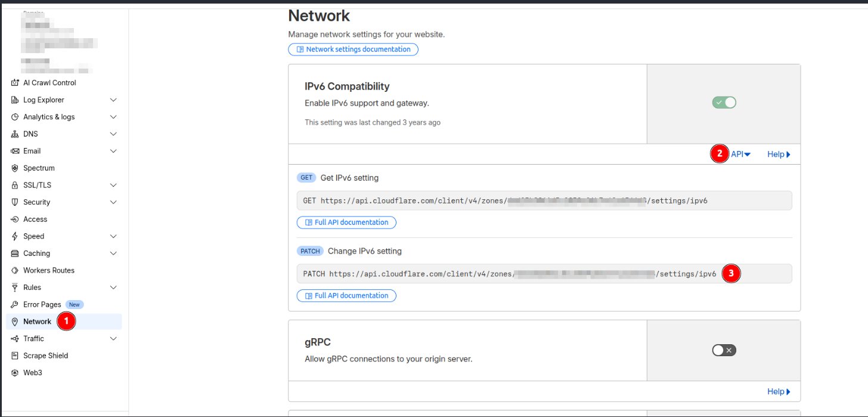Click the Network location pin icon
Viewport: 868px width, 417px height.
tap(15, 322)
